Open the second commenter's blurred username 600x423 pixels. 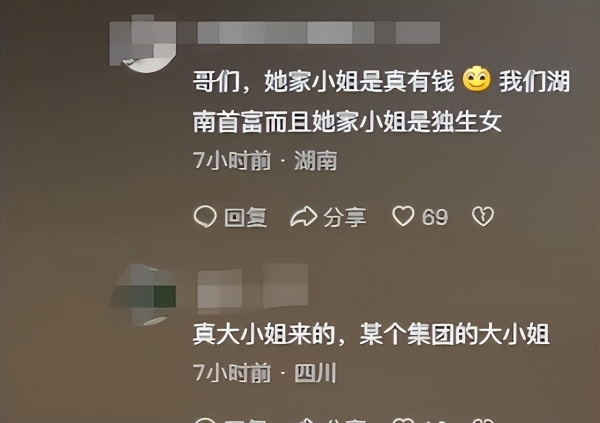coord(253,288)
